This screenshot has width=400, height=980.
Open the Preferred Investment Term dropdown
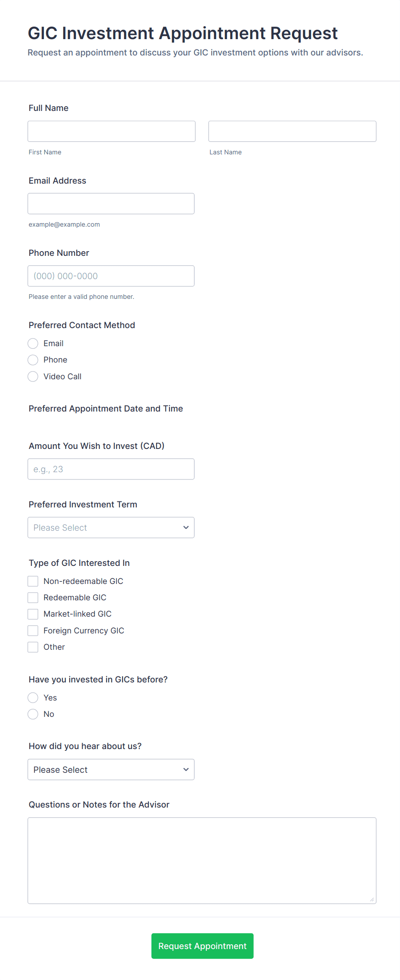click(x=111, y=528)
